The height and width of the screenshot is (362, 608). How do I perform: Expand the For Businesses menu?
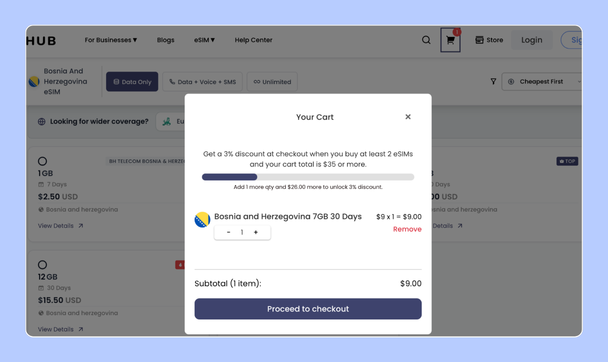pos(111,40)
